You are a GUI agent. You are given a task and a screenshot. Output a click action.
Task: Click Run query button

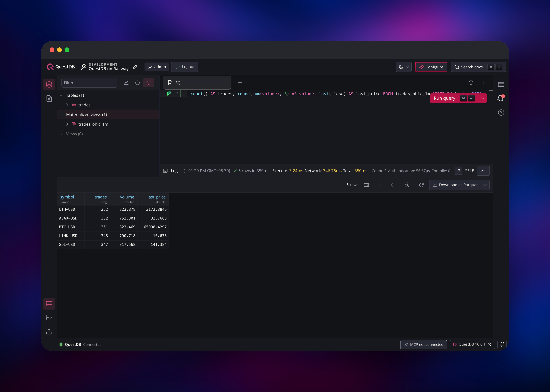click(x=444, y=98)
